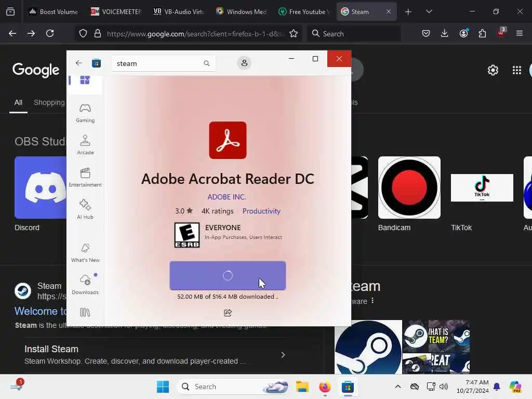Open AI Hub in Store sidebar
The image size is (532, 399).
click(x=85, y=210)
